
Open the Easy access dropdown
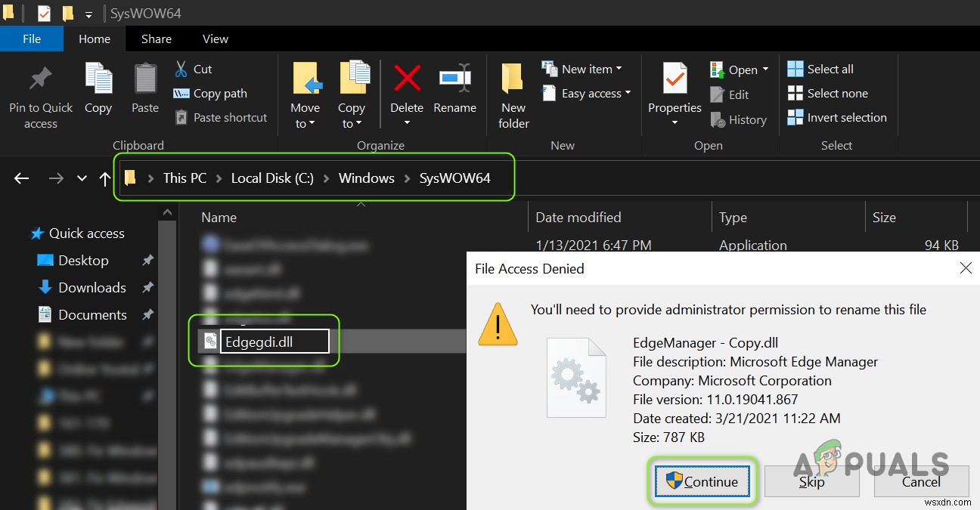587,94
